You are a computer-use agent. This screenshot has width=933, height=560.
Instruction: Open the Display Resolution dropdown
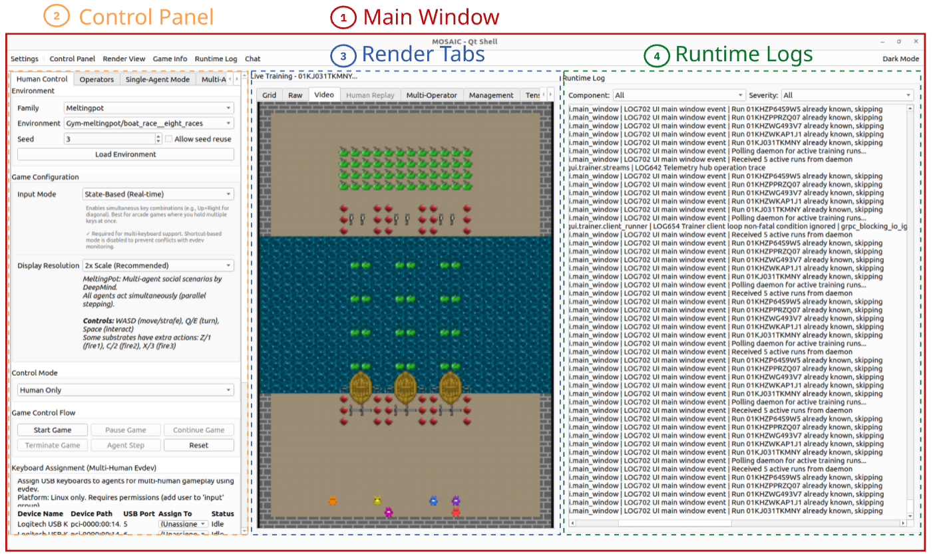158,265
